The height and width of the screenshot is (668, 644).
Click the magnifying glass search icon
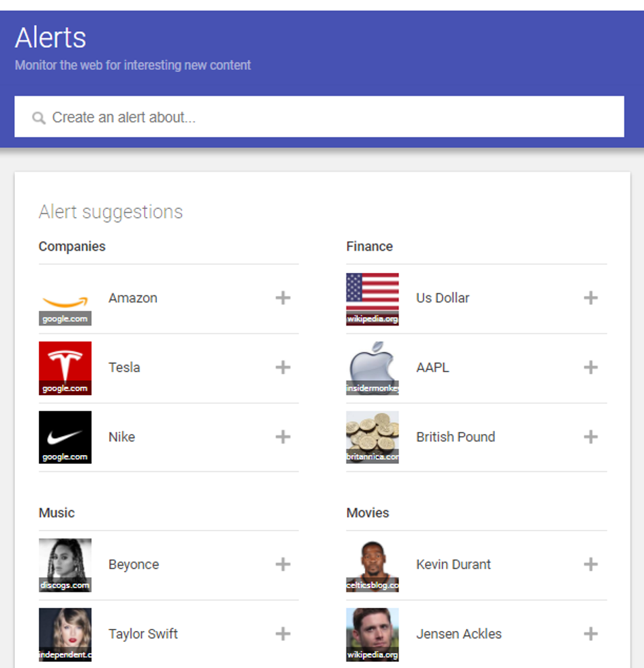tap(39, 117)
